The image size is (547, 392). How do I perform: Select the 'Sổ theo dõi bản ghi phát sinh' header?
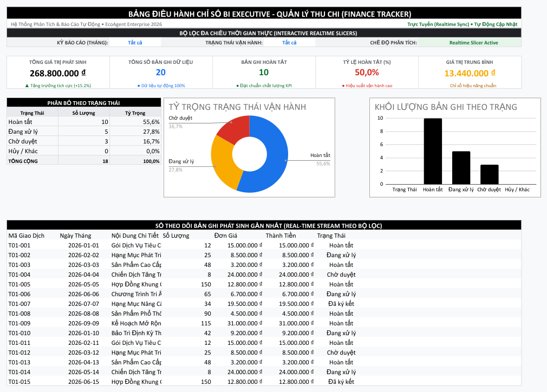[264, 225]
